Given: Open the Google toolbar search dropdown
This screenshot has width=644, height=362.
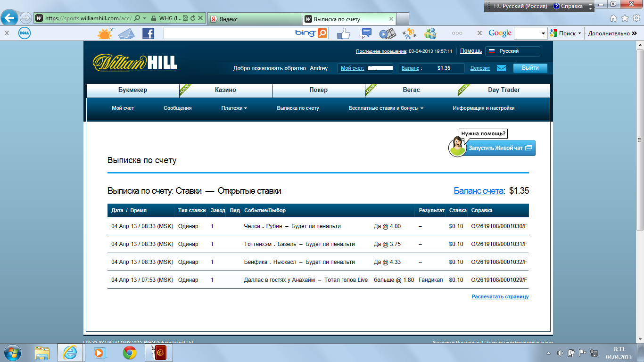Looking at the screenshot, I should tap(544, 33).
